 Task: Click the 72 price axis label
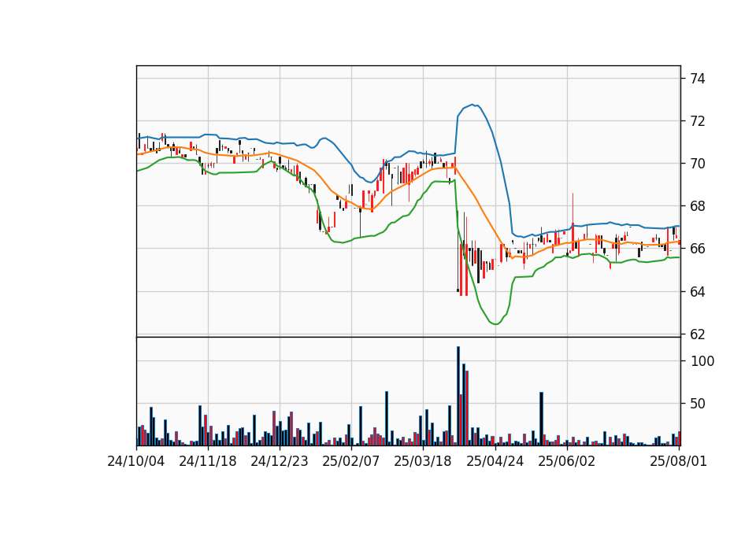697,121
